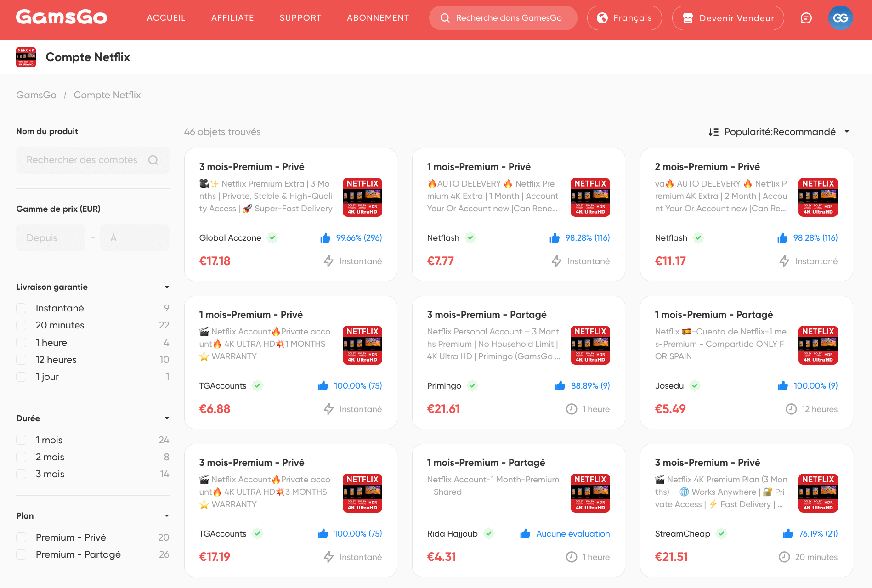Open the ABONNEMENT menu item
872x588 pixels.
click(x=378, y=18)
